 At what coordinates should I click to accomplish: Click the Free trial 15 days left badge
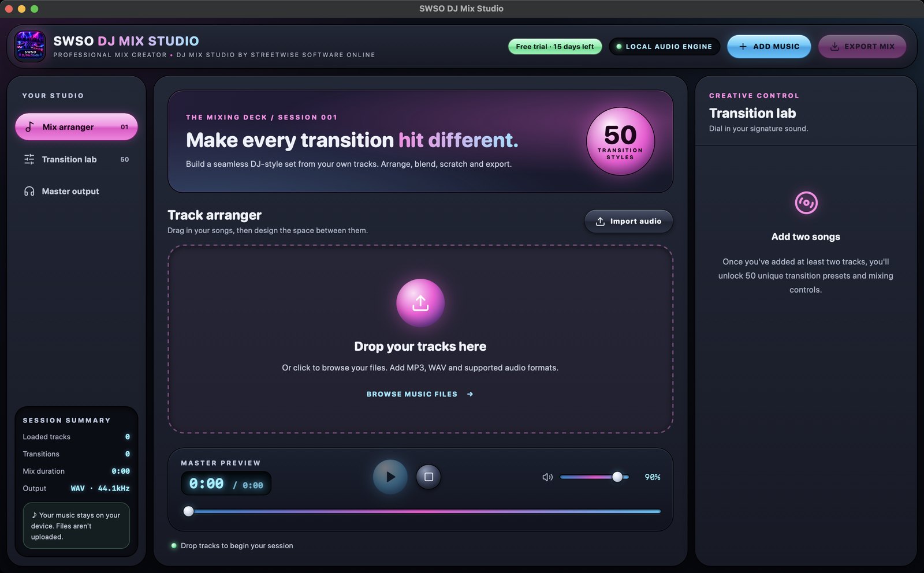tap(555, 47)
